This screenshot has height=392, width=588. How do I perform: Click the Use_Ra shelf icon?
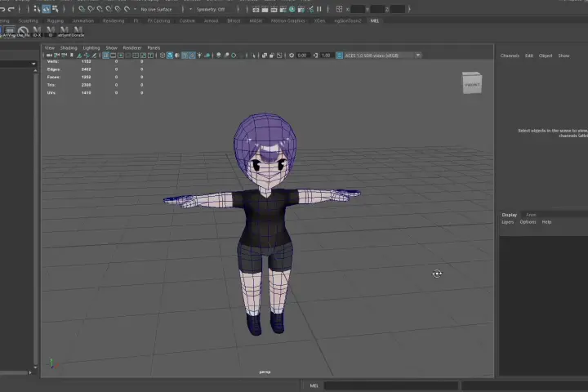23,32
